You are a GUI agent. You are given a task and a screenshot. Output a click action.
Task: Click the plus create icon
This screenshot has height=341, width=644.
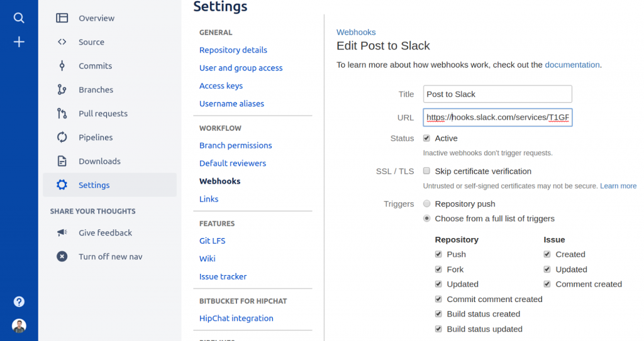pyautogui.click(x=19, y=41)
